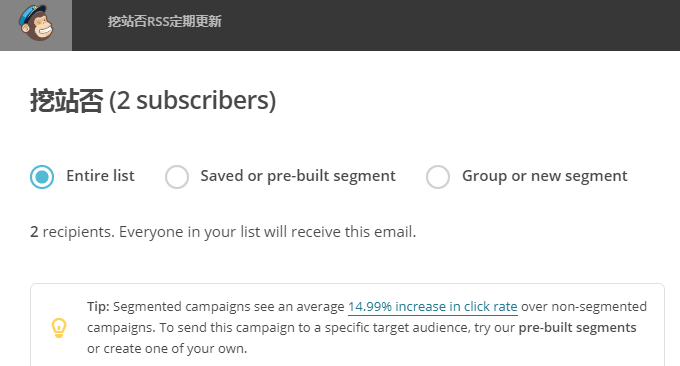The image size is (680, 366).
Task: Click the "Entire list" option label
Action: [100, 176]
